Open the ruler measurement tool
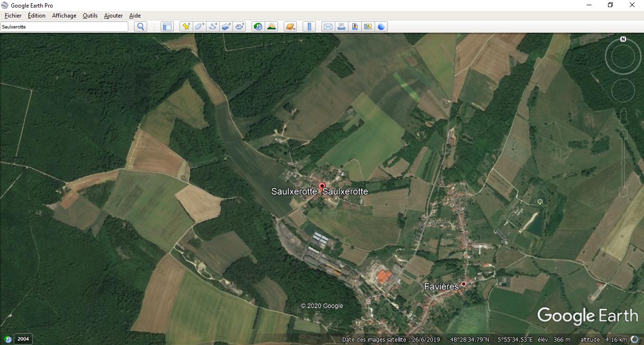Viewport: 644px width, 345px height. click(309, 27)
